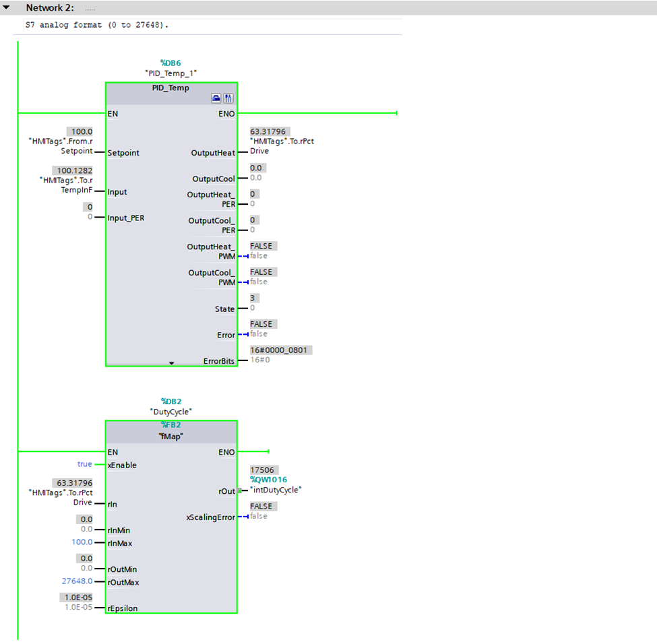Select the "intDutyCycle" tag name
This screenshot has height=644, width=657.
pos(276,490)
